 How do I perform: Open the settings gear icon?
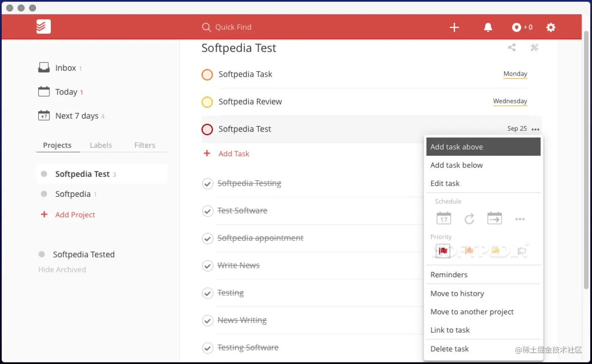click(x=551, y=27)
